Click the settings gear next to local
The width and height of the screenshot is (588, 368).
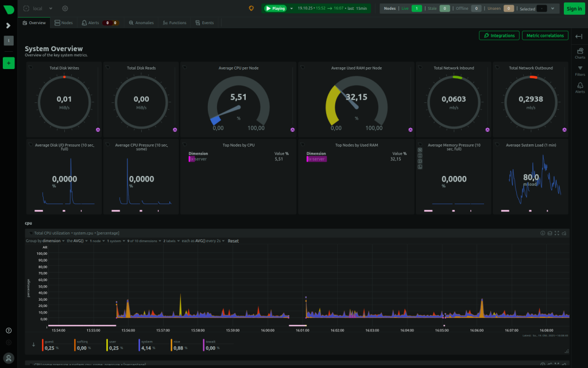(x=65, y=9)
